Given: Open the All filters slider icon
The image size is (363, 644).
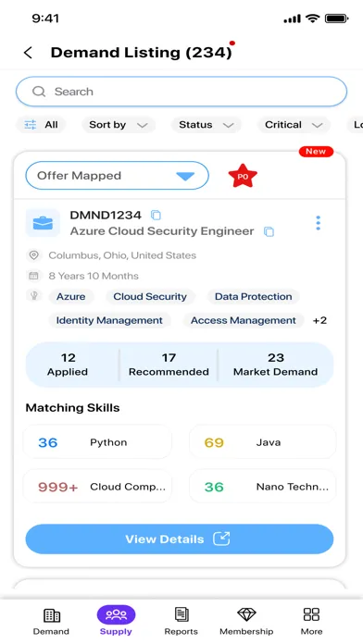Looking at the screenshot, I should 31,125.
